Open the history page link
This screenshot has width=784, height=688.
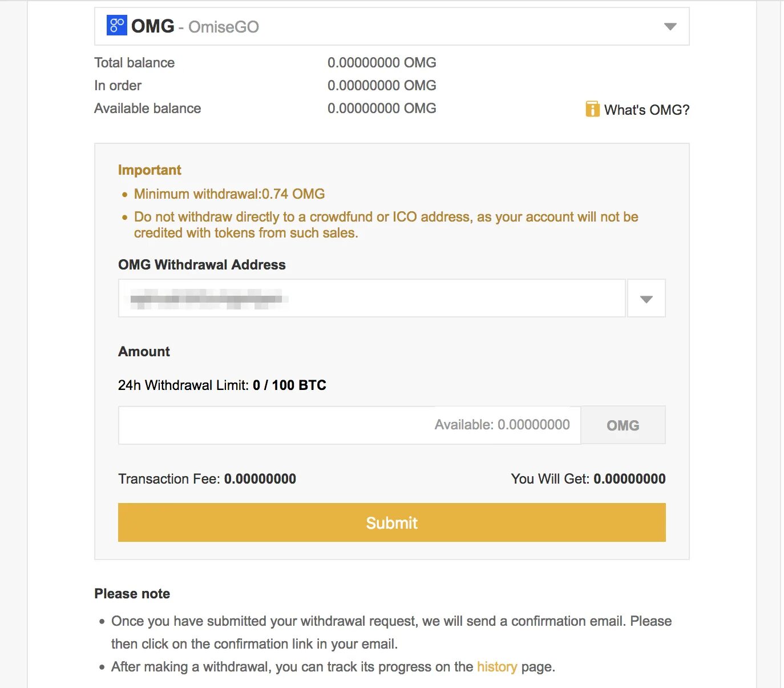point(497,667)
